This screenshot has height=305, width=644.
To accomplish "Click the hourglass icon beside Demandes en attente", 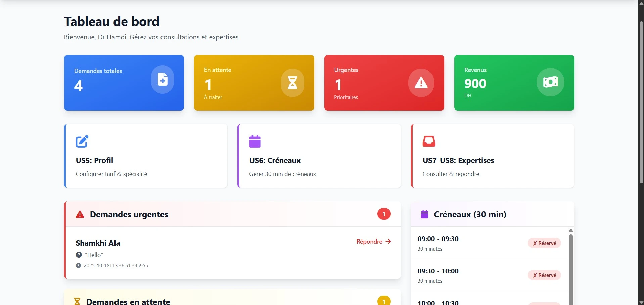I will 77,301.
